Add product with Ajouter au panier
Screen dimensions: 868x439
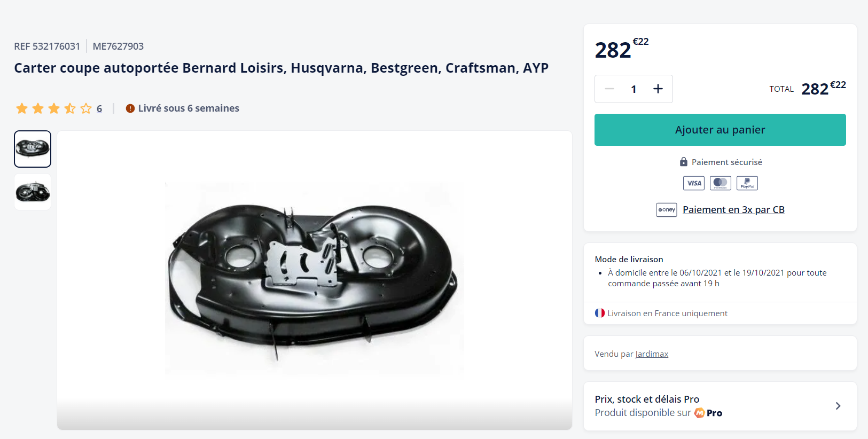click(x=720, y=130)
